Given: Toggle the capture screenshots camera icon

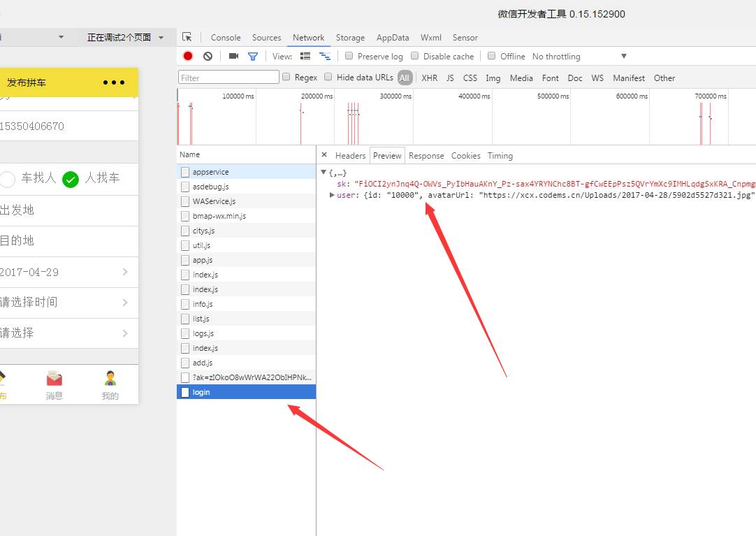Looking at the screenshot, I should (x=233, y=56).
